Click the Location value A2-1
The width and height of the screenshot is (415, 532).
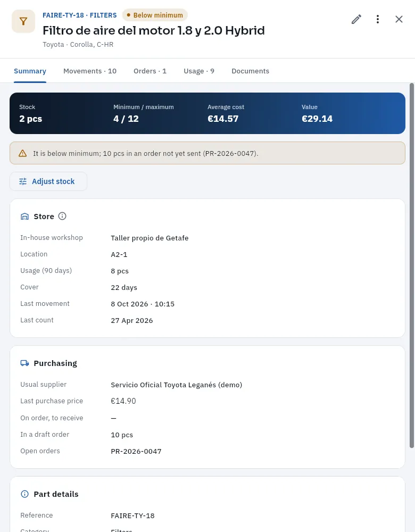(x=119, y=254)
